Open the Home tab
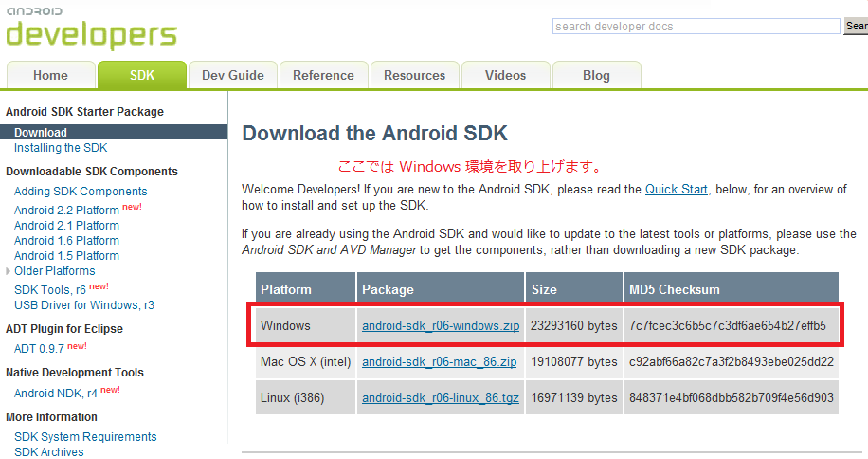 tap(50, 75)
